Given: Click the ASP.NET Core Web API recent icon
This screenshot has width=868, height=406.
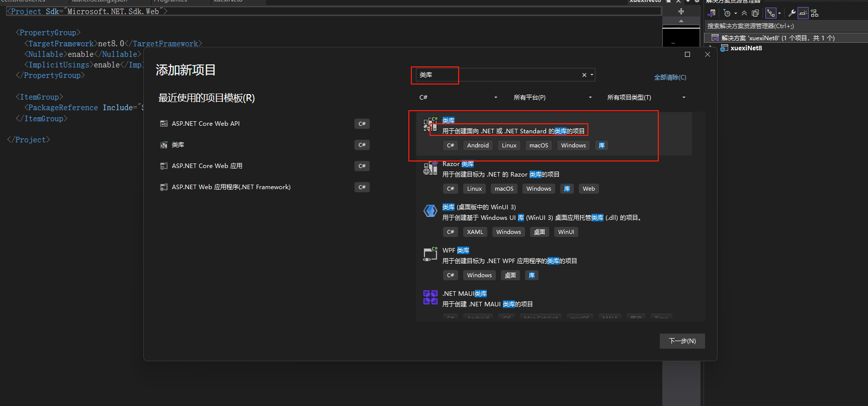Looking at the screenshot, I should (x=163, y=124).
